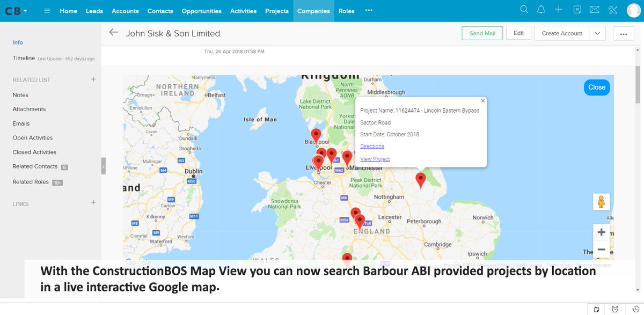
Task: Open Timeline in the sidebar
Action: click(x=24, y=58)
